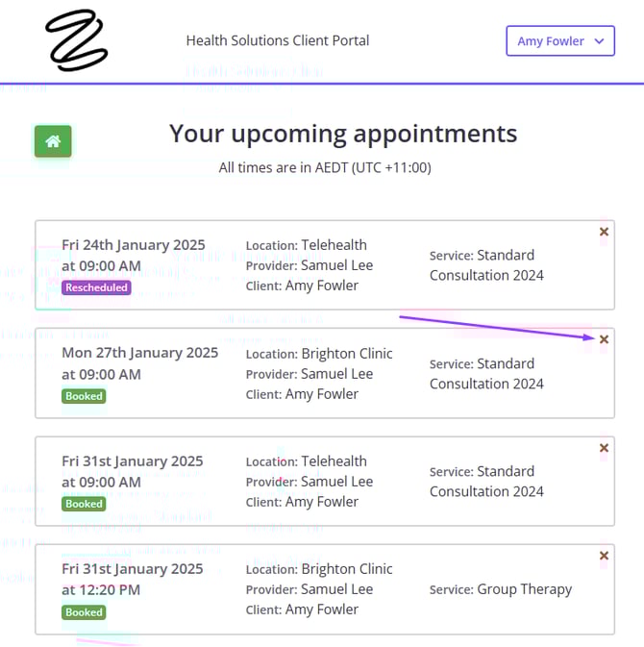The image size is (644, 647).
Task: Click Health Solutions Client Portal title
Action: (277, 40)
